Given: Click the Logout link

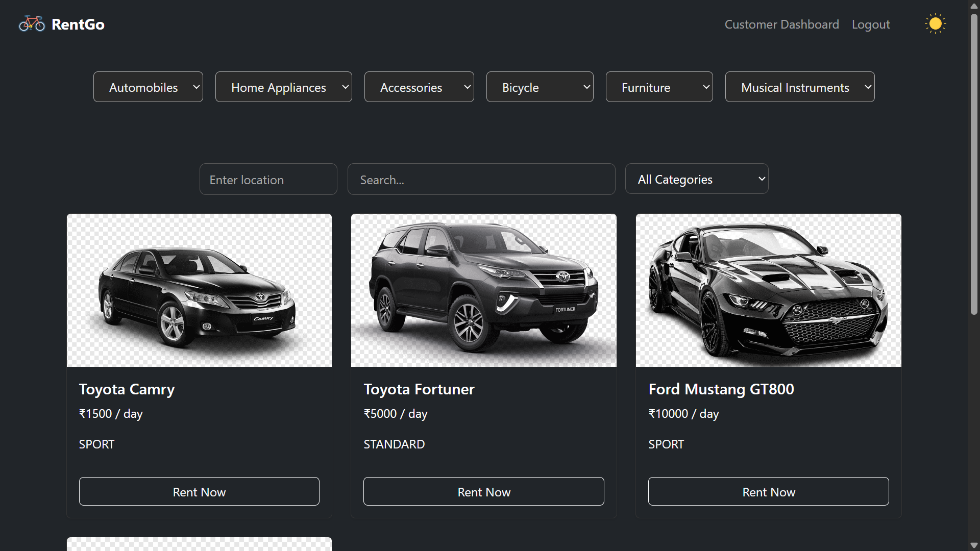Looking at the screenshot, I should click(x=870, y=24).
